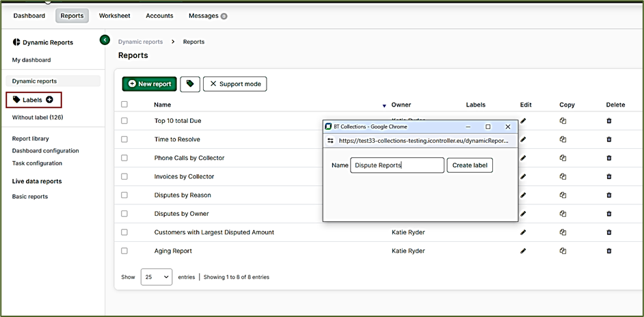Copy the Invoices by Collector report
The width and height of the screenshot is (644, 317).
[x=563, y=176]
